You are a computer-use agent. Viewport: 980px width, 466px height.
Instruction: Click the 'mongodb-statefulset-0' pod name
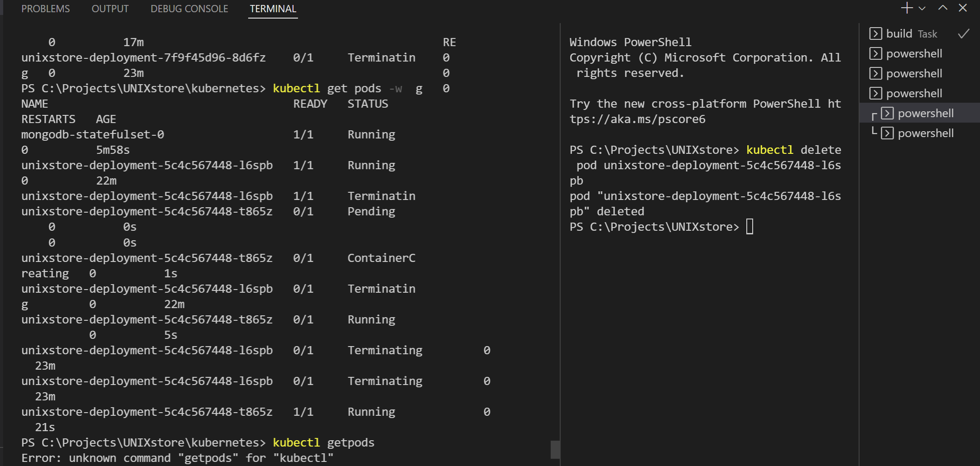(92, 135)
